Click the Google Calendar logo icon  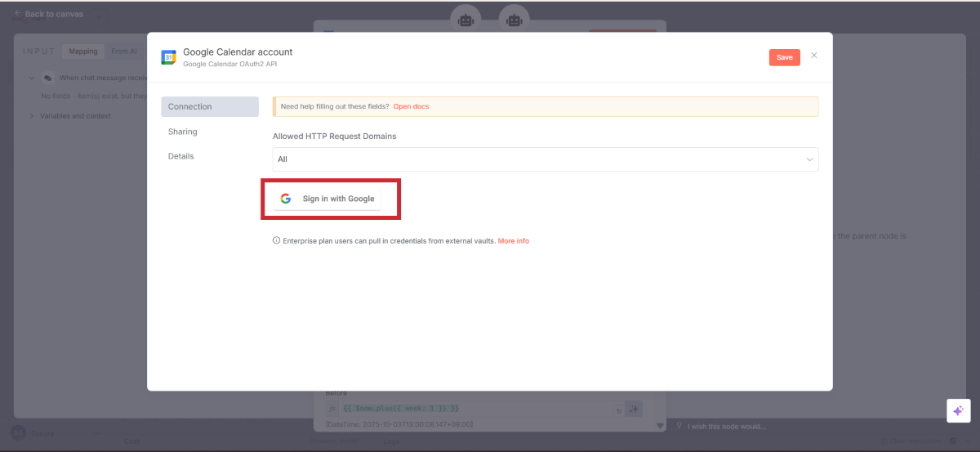pyautogui.click(x=169, y=57)
